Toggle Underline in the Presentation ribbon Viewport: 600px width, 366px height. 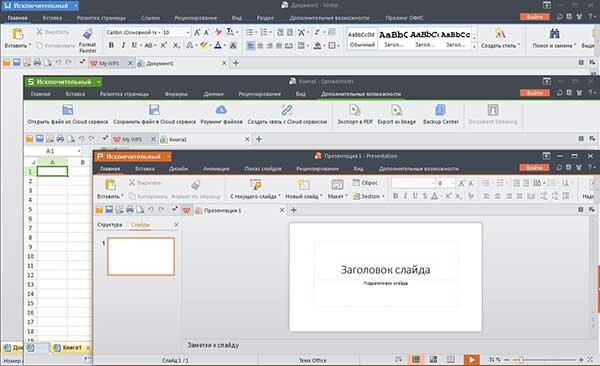[415, 196]
